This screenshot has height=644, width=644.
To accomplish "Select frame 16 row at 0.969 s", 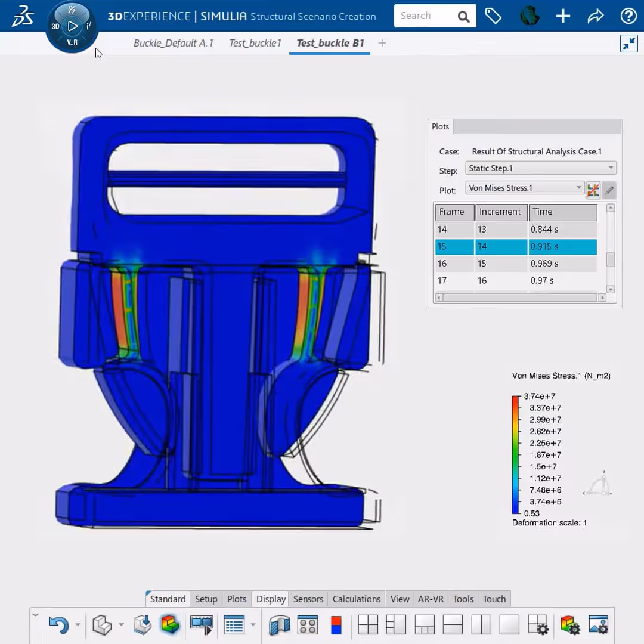I will pos(516,264).
